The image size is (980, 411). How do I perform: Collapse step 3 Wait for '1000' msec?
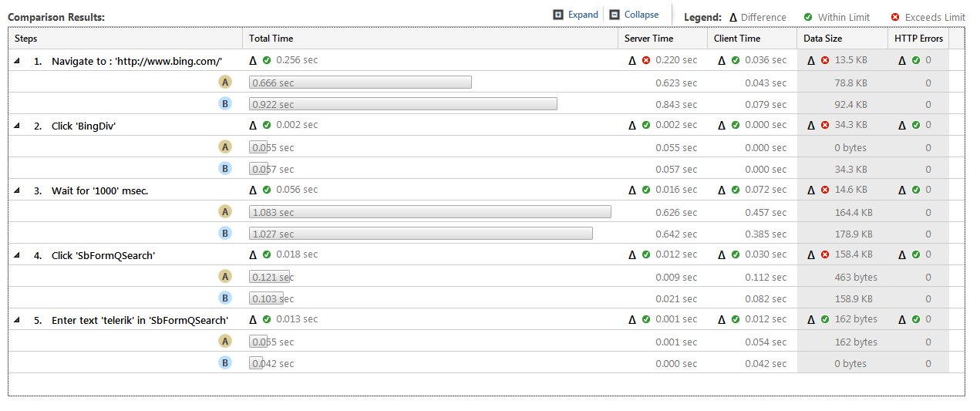[17, 190]
